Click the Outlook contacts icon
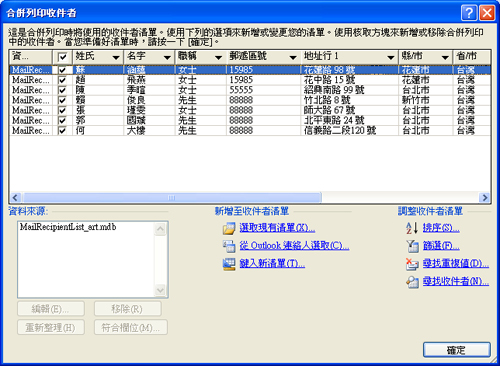The width and height of the screenshot is (500, 366). coord(229,246)
